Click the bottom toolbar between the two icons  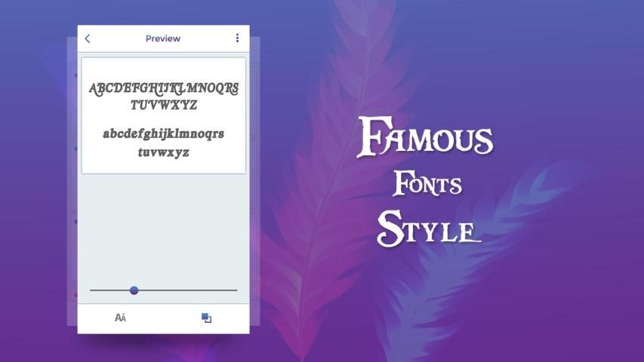pos(164,318)
